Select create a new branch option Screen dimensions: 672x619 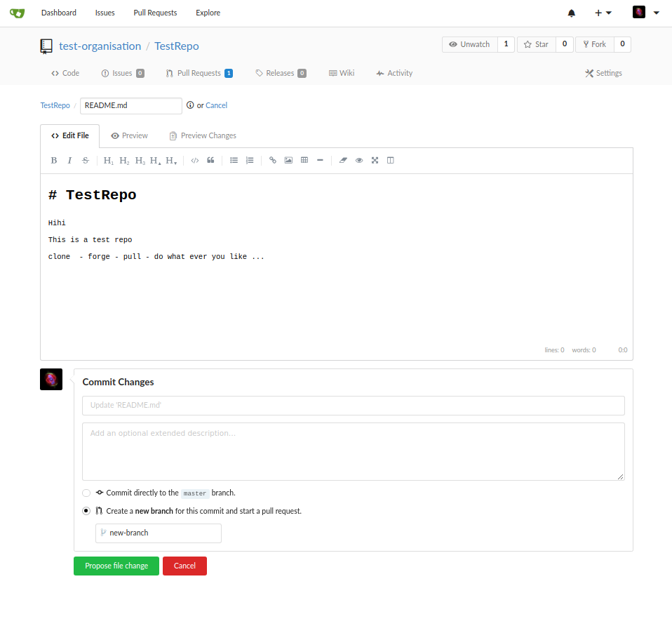(86, 511)
